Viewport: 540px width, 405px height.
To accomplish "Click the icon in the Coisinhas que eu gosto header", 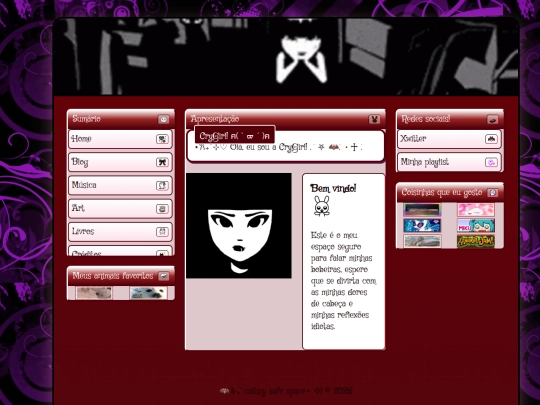I will click(492, 193).
